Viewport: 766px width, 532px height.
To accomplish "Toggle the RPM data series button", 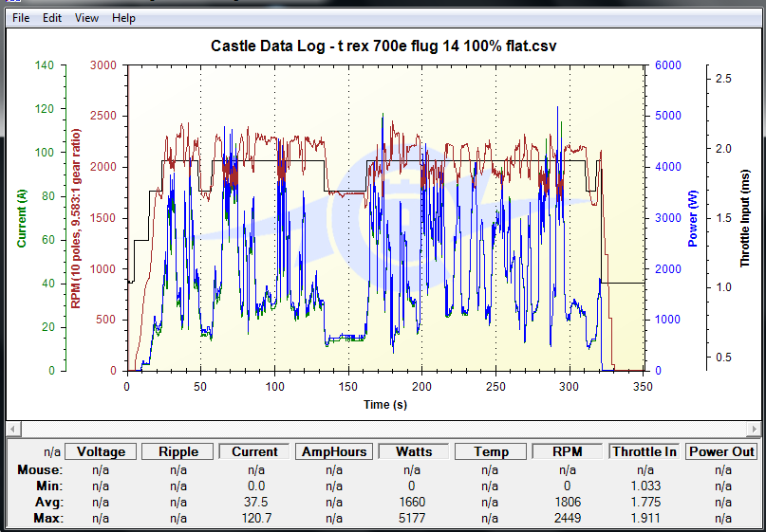I will (x=568, y=451).
